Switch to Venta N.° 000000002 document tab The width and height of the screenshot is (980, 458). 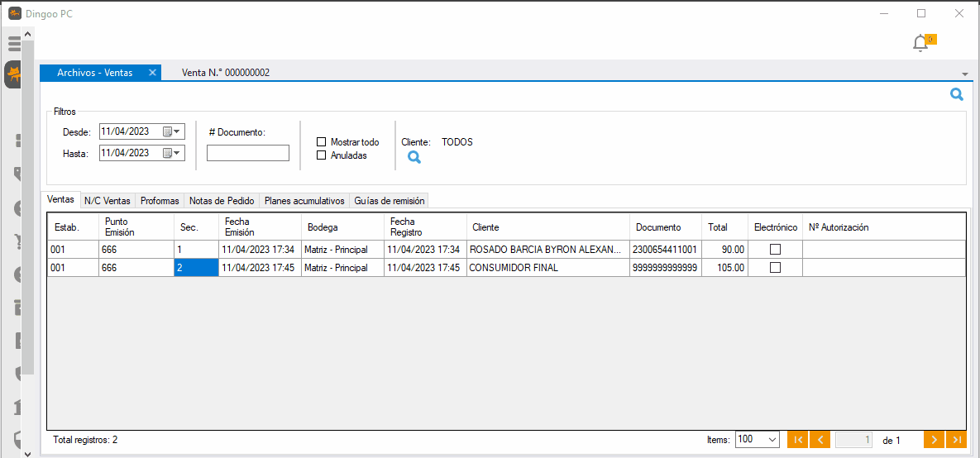click(226, 73)
